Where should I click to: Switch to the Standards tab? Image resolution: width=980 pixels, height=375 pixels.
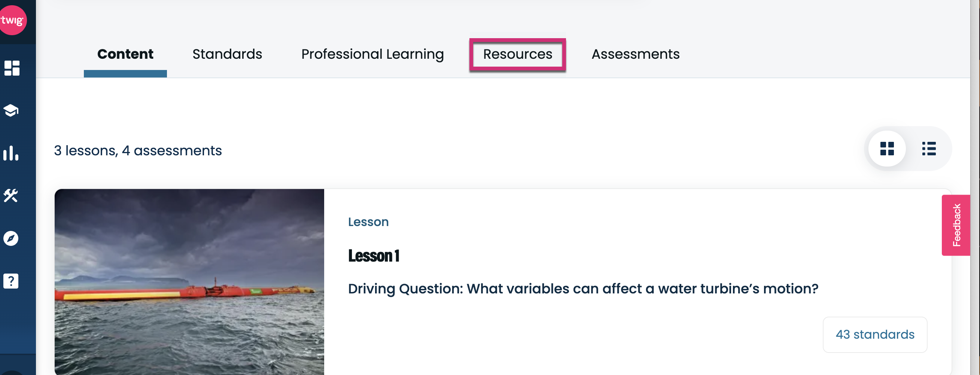coord(227,54)
